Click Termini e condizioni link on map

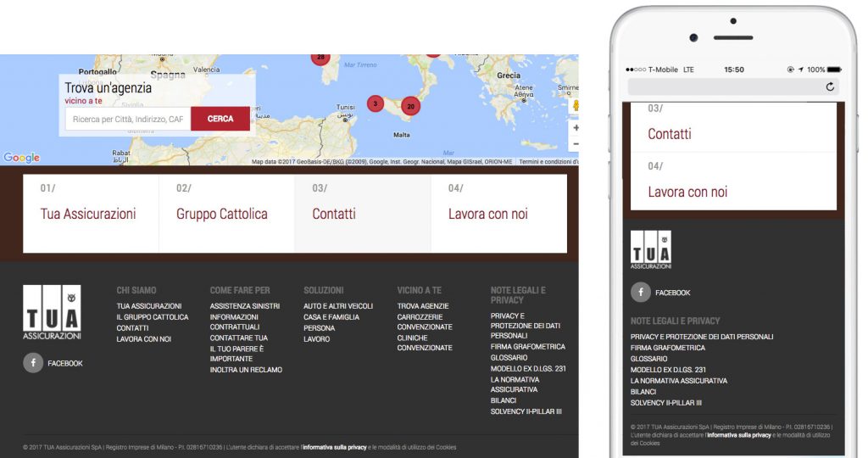[x=548, y=162]
